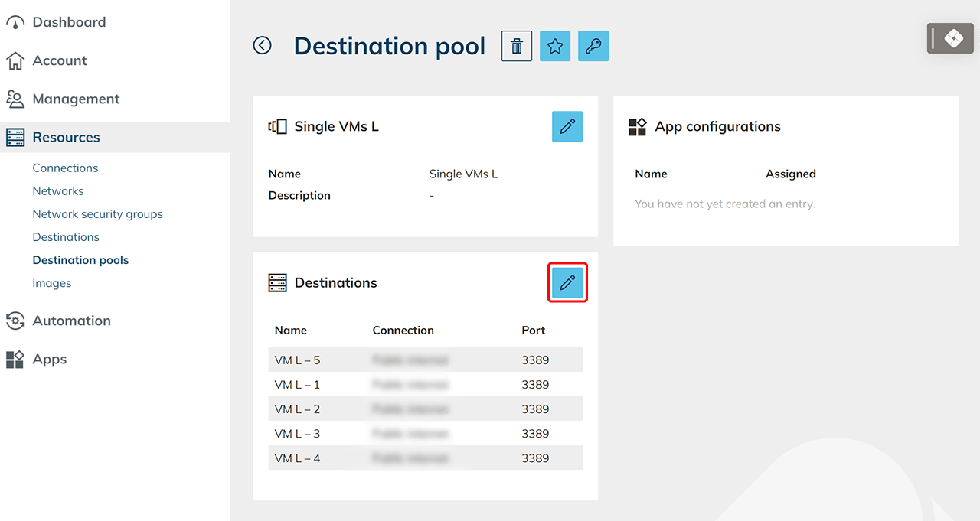980x521 pixels.
Task: Open permissions with the key icon
Action: (593, 46)
